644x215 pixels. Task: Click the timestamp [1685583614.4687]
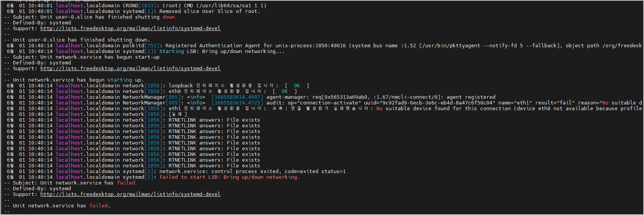coord(237,97)
